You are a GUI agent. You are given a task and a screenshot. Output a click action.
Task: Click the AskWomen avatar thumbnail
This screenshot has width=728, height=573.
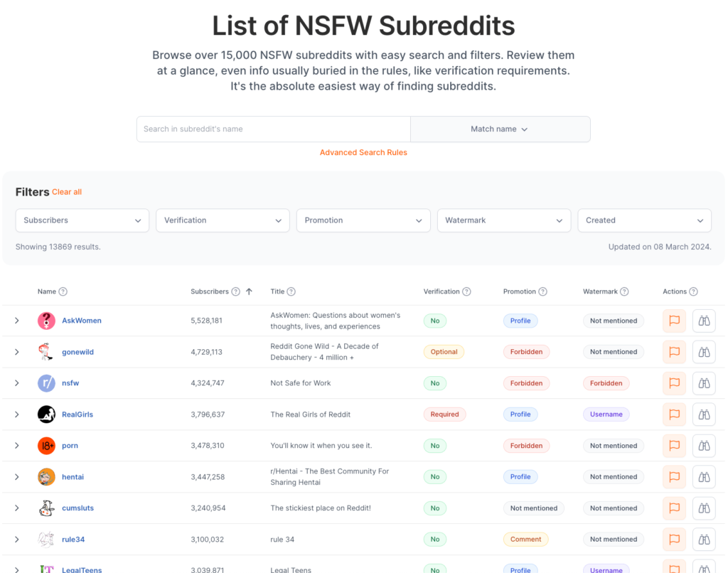[46, 321]
